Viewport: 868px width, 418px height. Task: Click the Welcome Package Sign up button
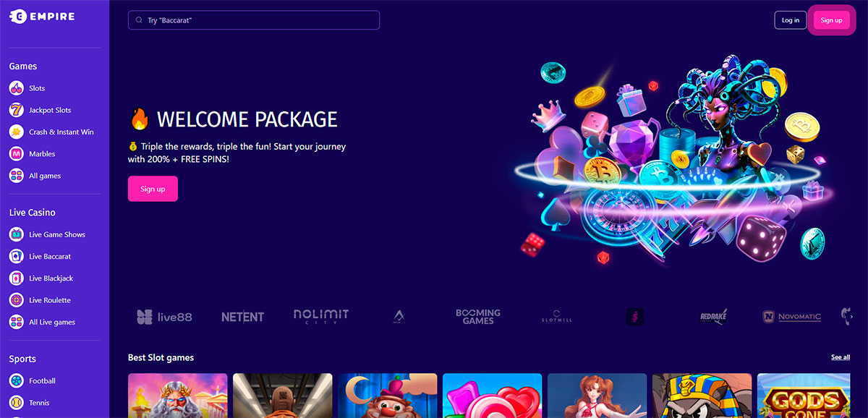pos(153,189)
